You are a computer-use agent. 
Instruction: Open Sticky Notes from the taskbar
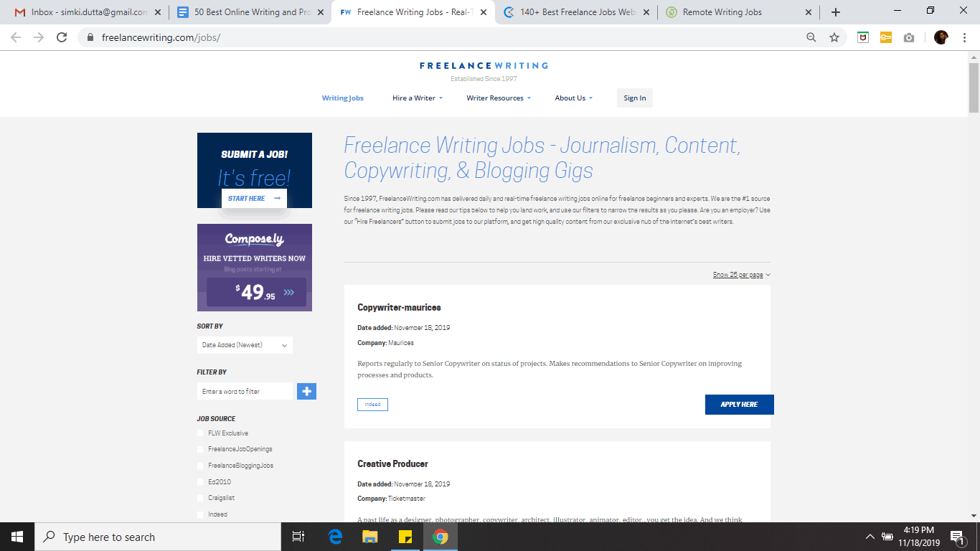(405, 537)
